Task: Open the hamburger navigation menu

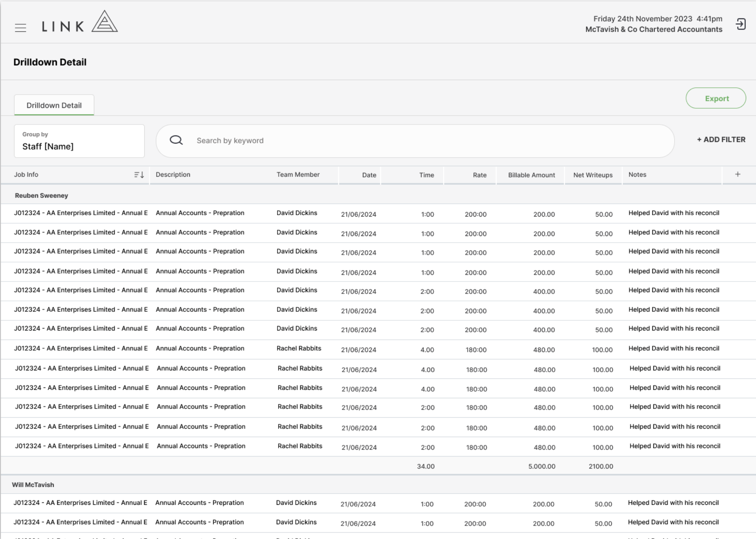Action: click(20, 28)
